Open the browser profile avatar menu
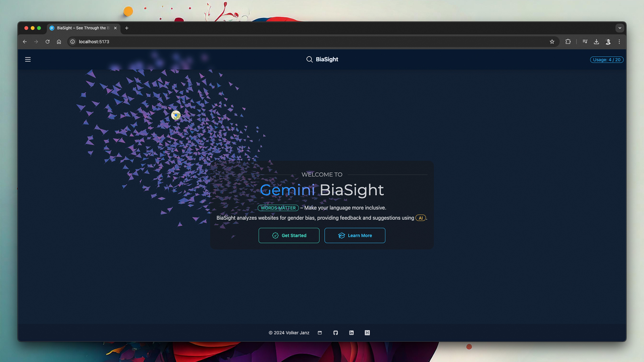This screenshot has width=644, height=362. coord(608,42)
